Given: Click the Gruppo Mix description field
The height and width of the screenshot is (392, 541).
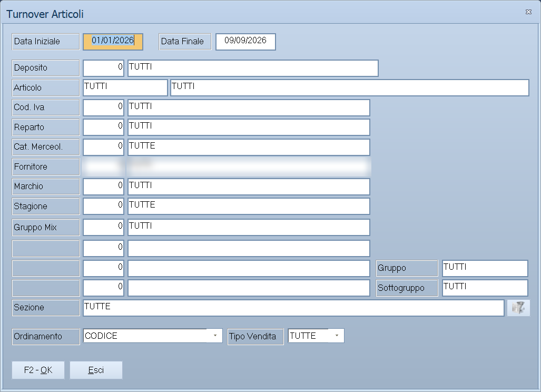Looking at the screenshot, I should click(x=249, y=228).
